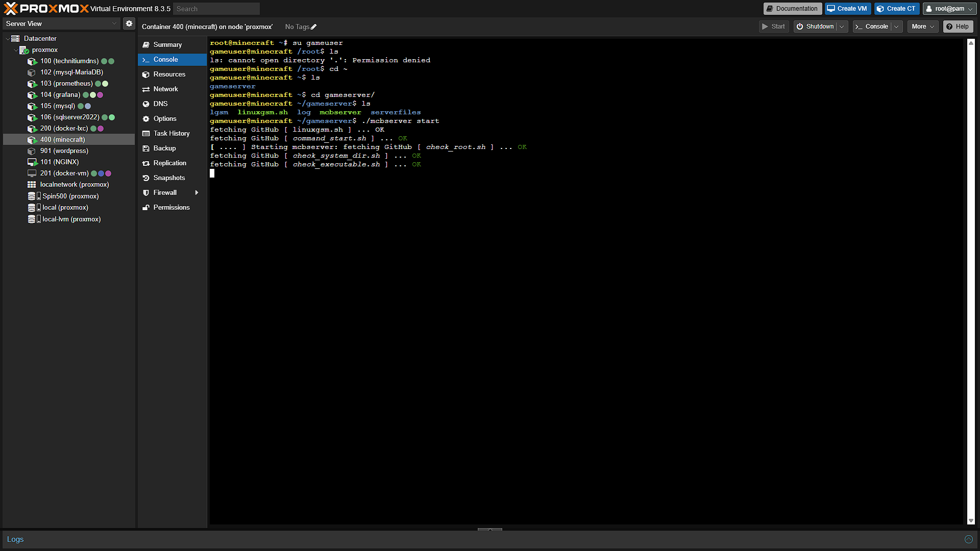This screenshot has height=551, width=980.
Task: Select local (proxmox) storage
Action: [69, 208]
